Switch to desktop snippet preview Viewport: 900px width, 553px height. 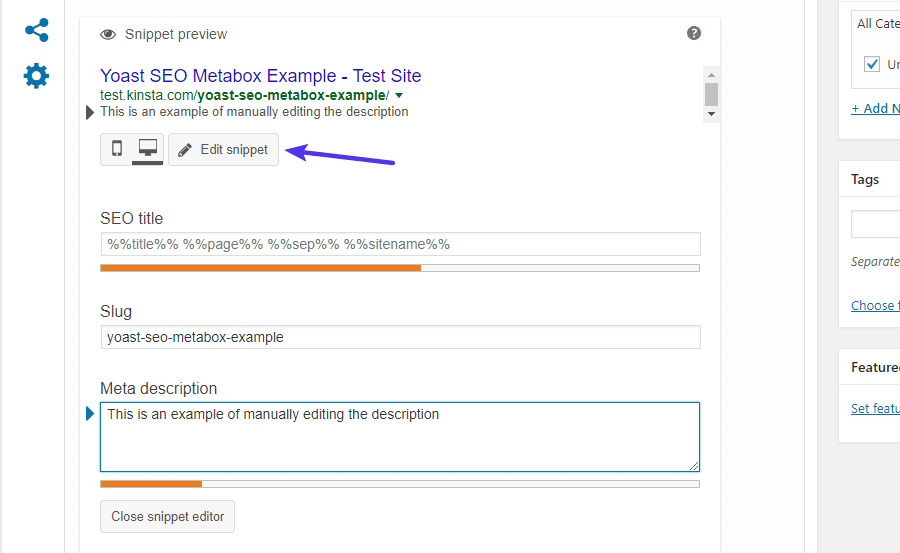(148, 149)
